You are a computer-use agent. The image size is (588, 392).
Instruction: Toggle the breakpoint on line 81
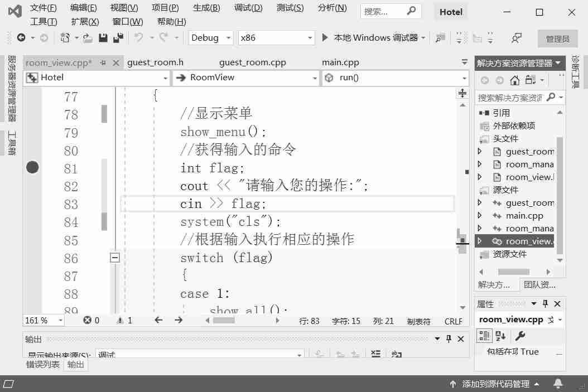(x=32, y=167)
